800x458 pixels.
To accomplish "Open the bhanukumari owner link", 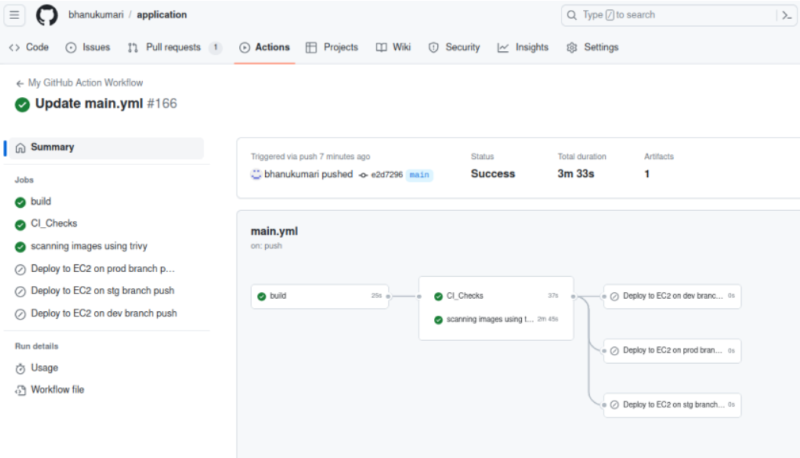I will pos(96,15).
